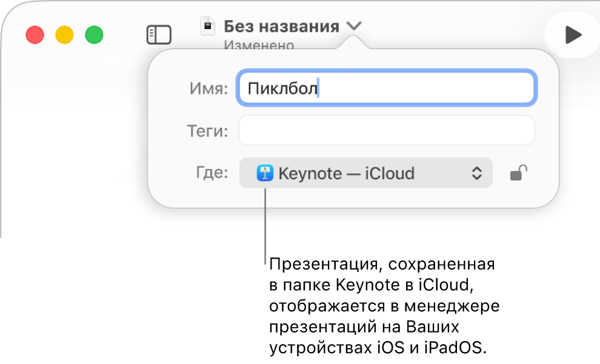Minimize the window with yellow button
Image resolution: width=600 pixels, height=364 pixels.
click(x=64, y=35)
